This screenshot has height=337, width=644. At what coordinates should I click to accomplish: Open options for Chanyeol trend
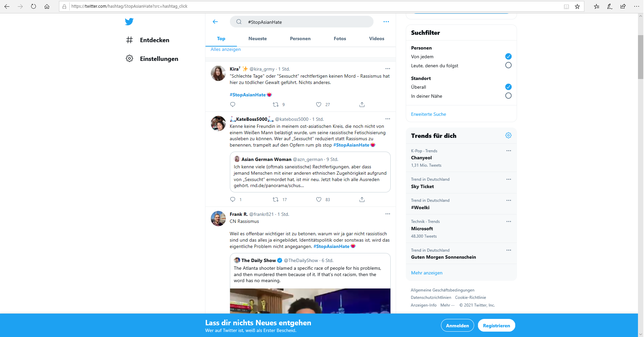(509, 151)
